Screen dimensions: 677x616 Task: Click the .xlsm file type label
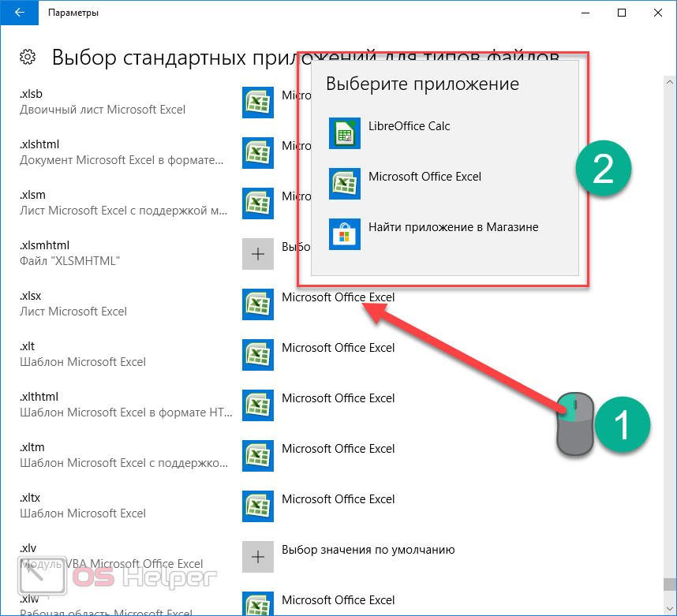click(32, 195)
